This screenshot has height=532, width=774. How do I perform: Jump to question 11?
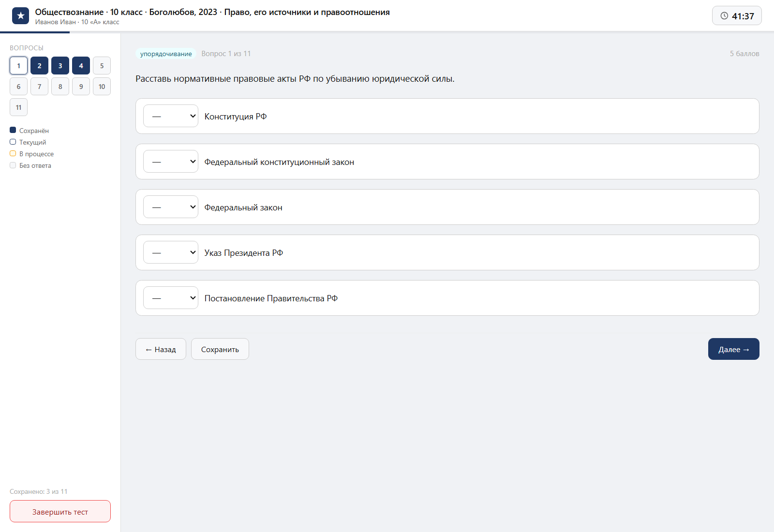[18, 107]
